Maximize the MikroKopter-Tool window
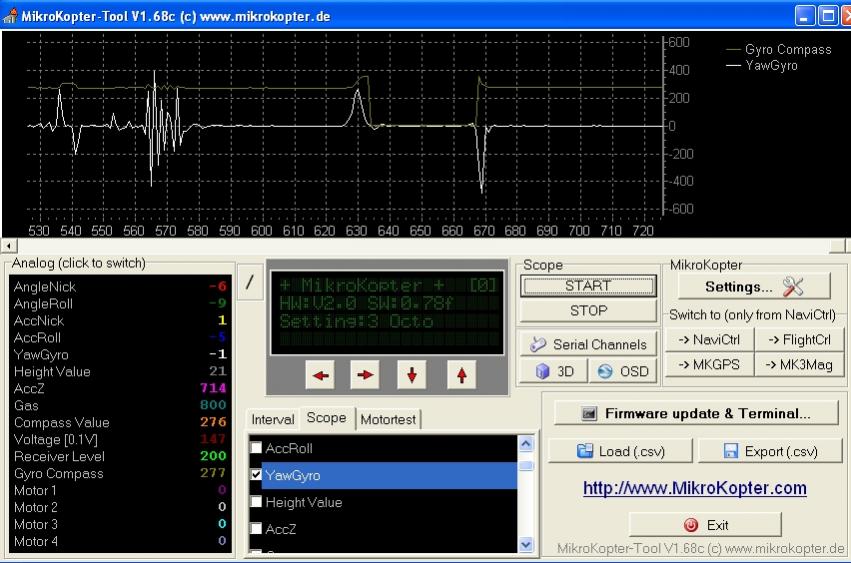The image size is (851, 563). point(828,15)
